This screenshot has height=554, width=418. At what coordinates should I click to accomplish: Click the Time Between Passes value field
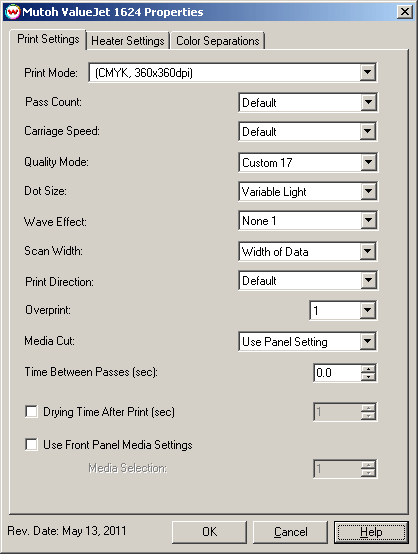tap(337, 373)
